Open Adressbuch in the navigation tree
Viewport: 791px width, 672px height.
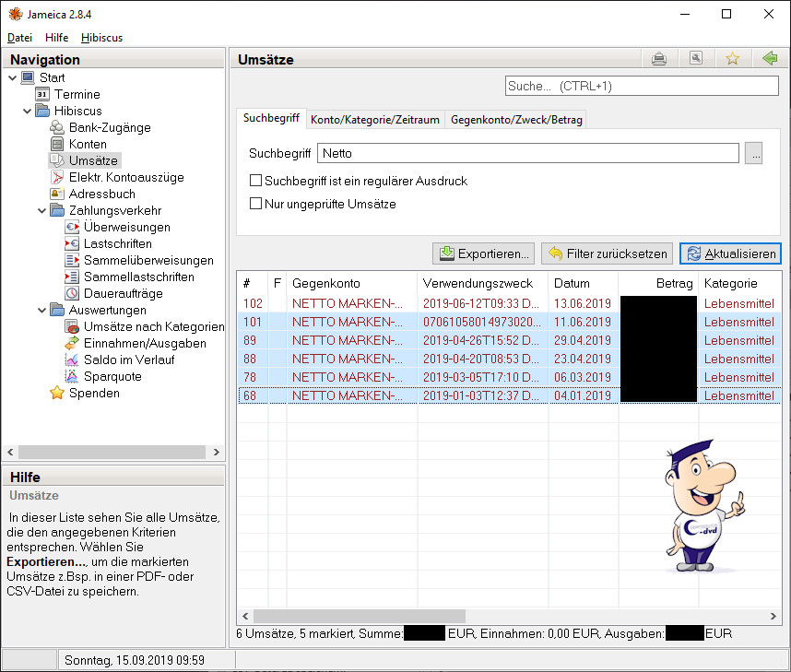click(57, 194)
